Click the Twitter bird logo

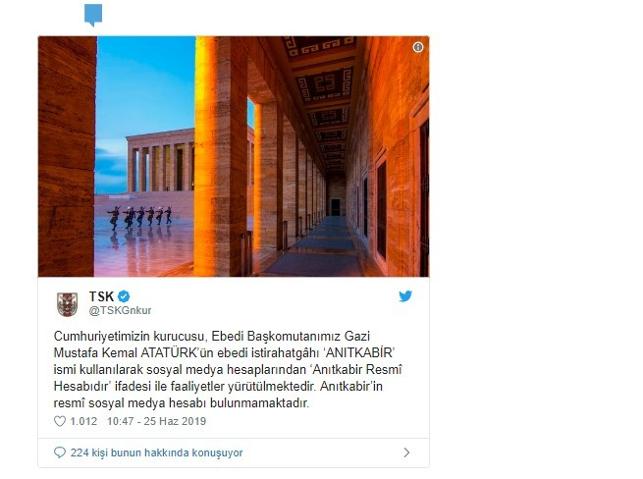click(405, 296)
